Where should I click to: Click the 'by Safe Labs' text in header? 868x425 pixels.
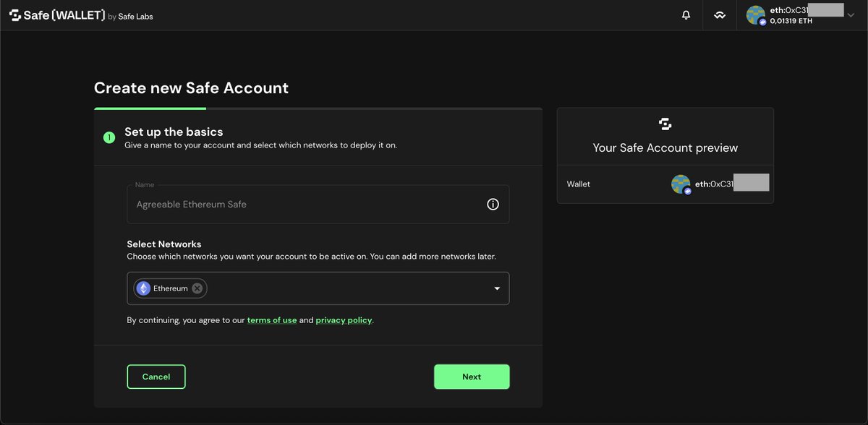130,16
